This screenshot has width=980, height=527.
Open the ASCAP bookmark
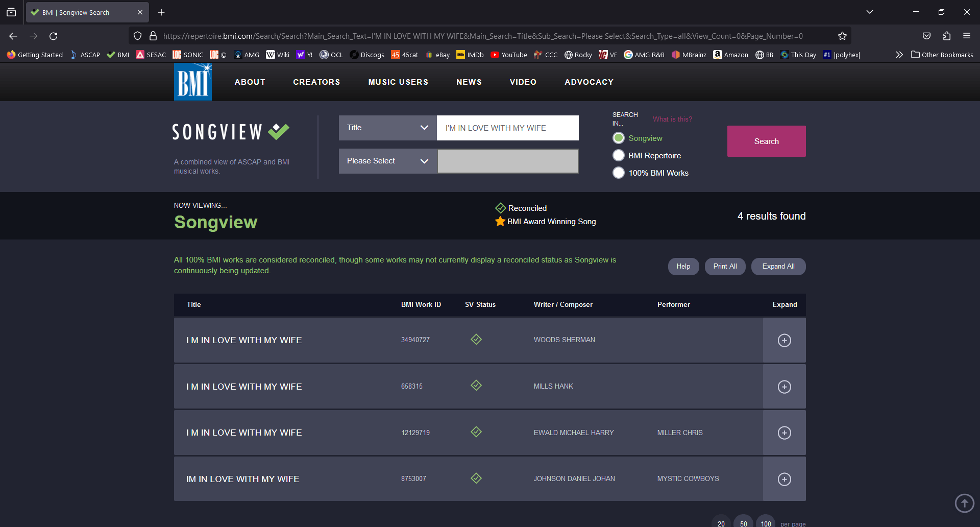coord(85,55)
